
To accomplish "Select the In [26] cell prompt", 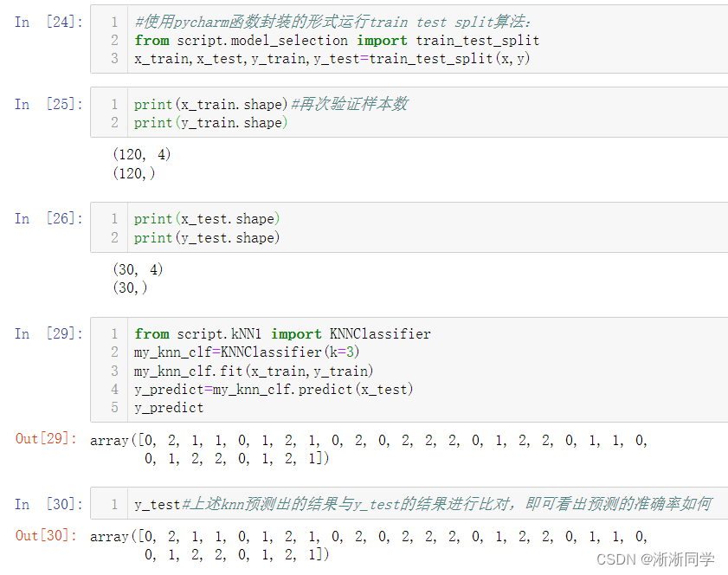I will click(48, 218).
